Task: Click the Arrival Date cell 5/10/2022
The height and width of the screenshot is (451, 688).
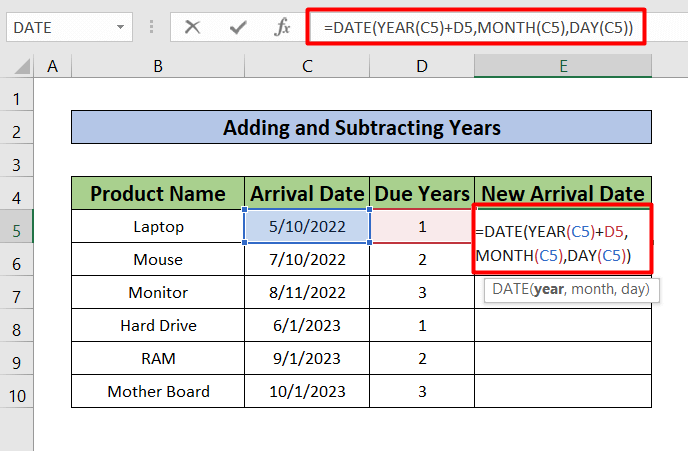Action: [307, 227]
